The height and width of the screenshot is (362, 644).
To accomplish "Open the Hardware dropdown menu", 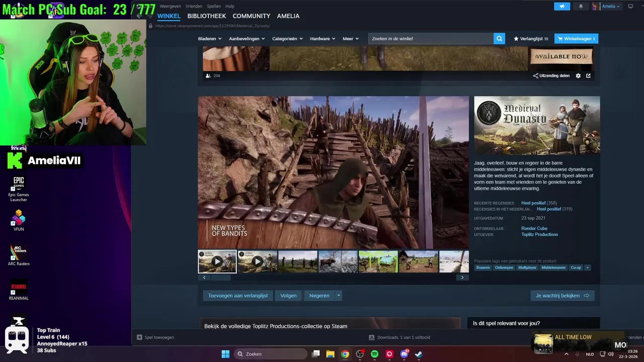I will coord(323,39).
